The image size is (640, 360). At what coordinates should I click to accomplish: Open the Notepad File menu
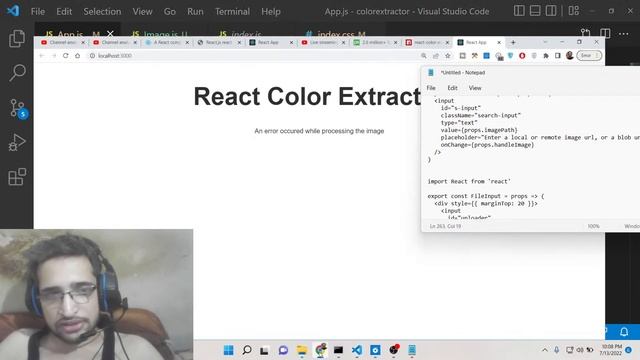click(x=431, y=88)
